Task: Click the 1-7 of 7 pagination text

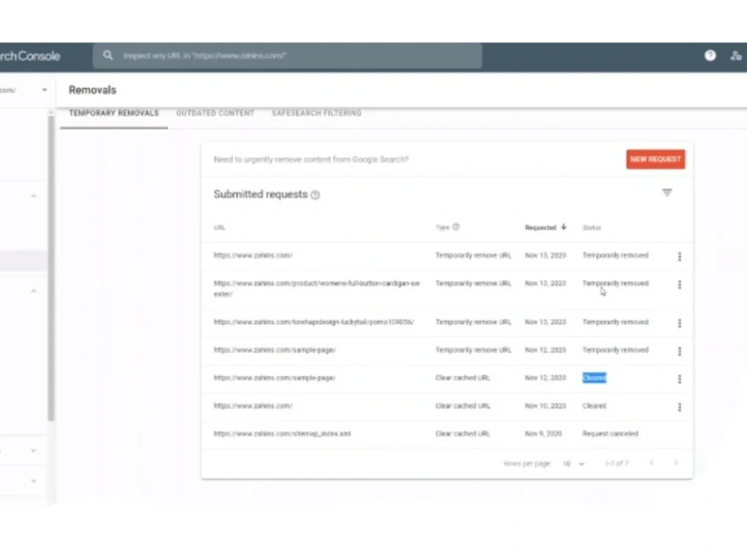Action: (x=616, y=464)
